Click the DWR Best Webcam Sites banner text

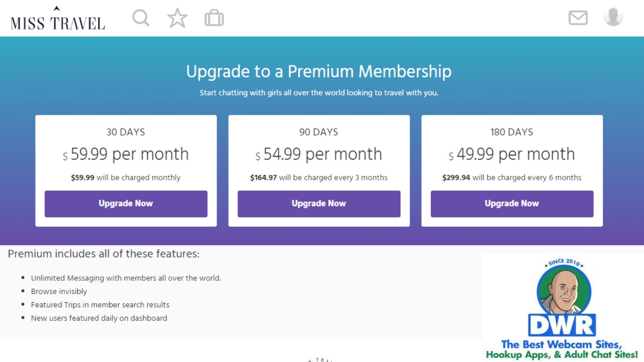coord(561,349)
